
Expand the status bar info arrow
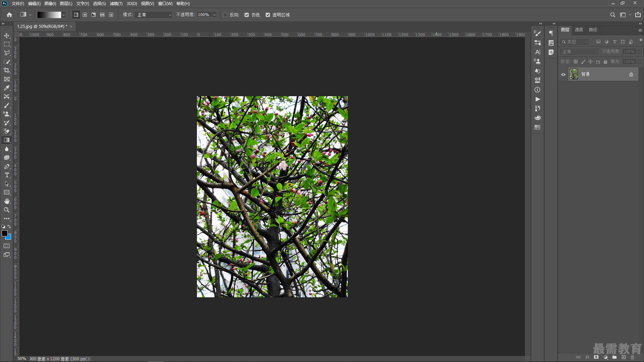pyautogui.click(x=89, y=359)
